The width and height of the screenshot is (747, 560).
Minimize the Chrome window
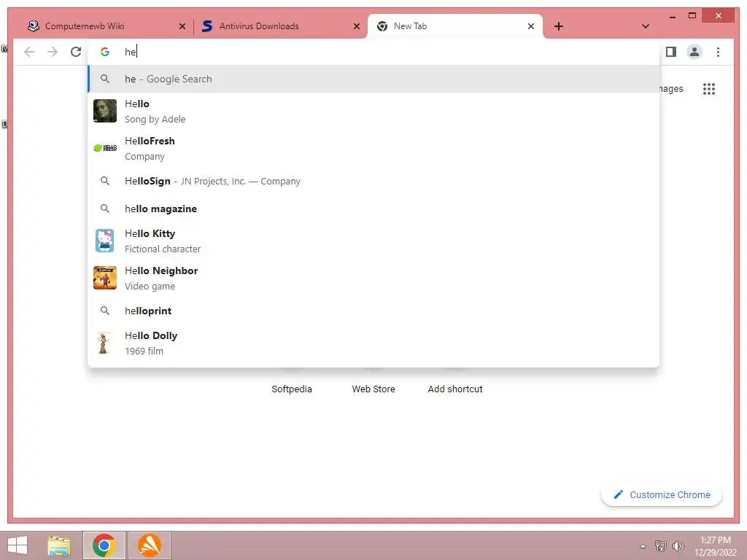(x=672, y=16)
